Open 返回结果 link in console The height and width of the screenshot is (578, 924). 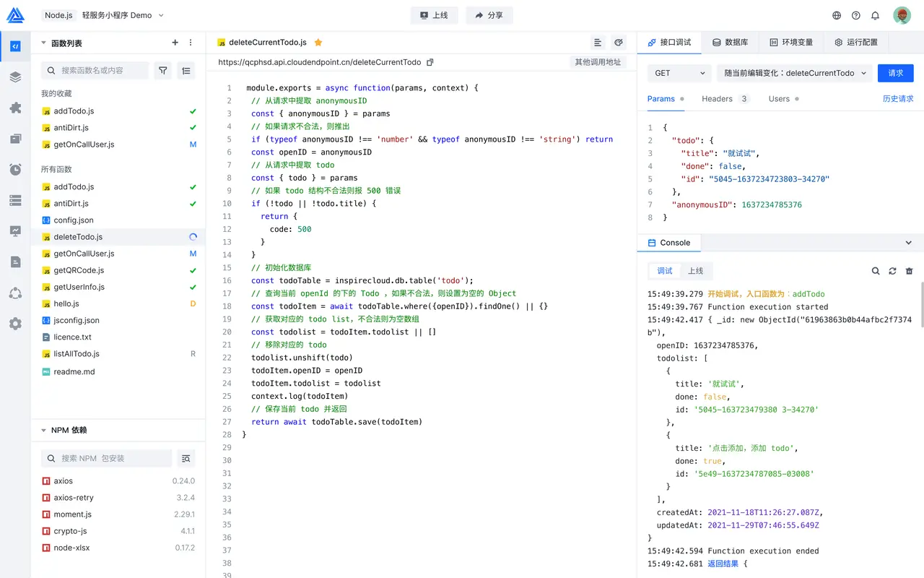click(x=723, y=564)
